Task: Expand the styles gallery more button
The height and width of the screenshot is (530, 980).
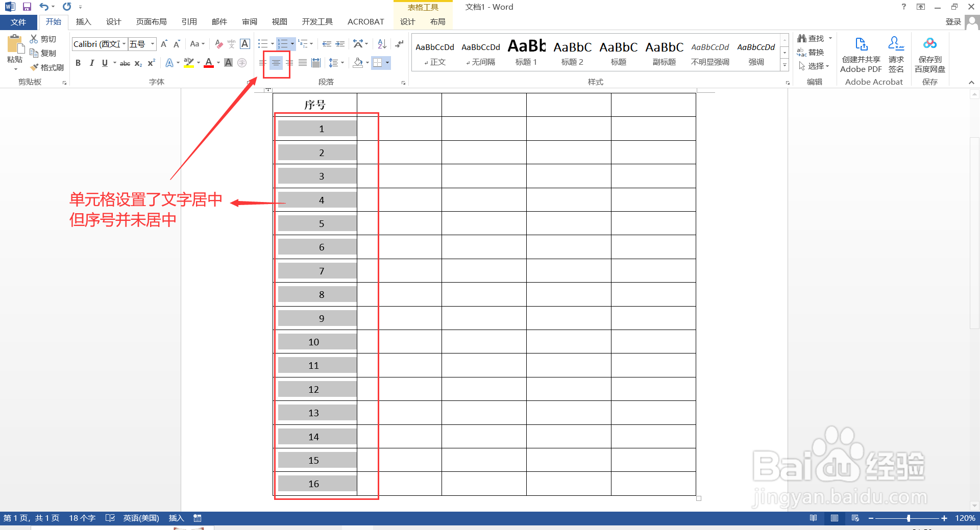Action: pos(785,65)
